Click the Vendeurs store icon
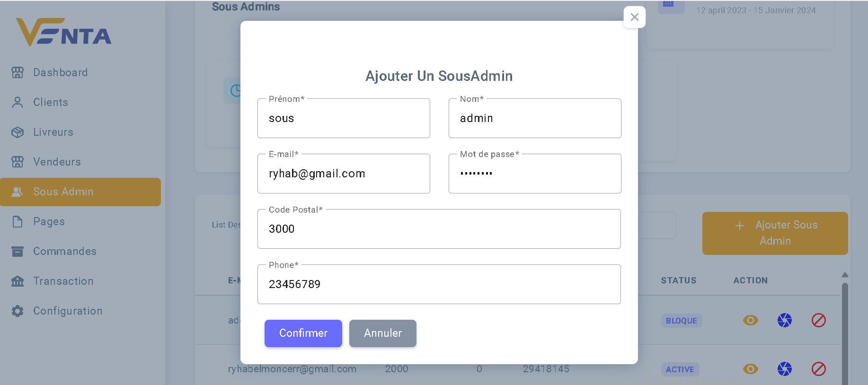 [x=18, y=162]
